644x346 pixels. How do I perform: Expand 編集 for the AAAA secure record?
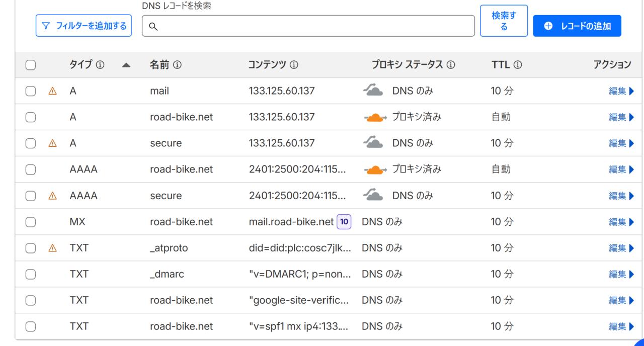tap(621, 196)
